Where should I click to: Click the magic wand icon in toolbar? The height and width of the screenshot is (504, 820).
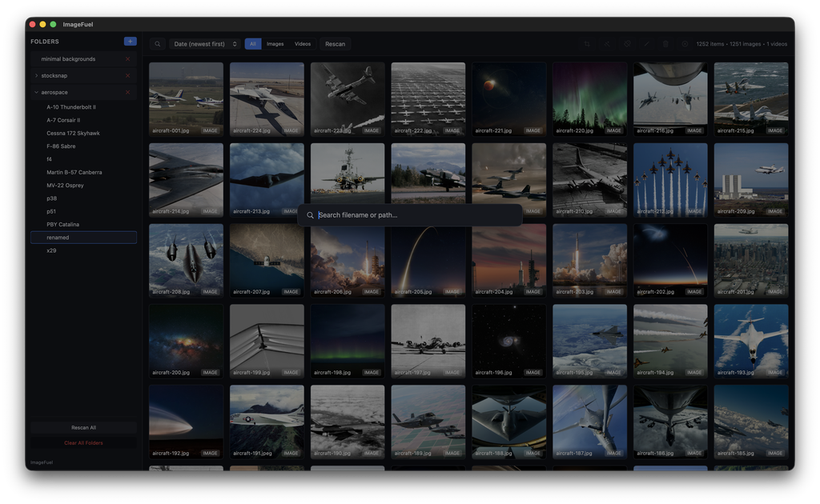coord(607,44)
